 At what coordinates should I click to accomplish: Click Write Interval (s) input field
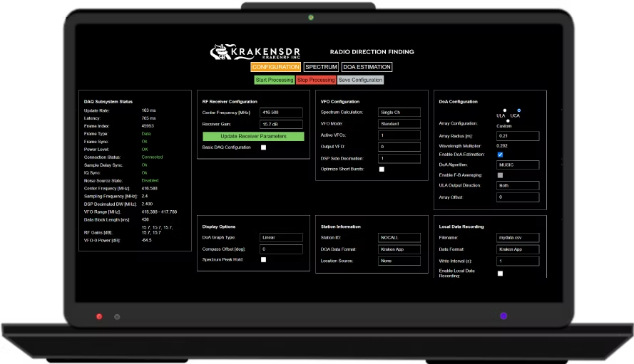click(x=518, y=261)
